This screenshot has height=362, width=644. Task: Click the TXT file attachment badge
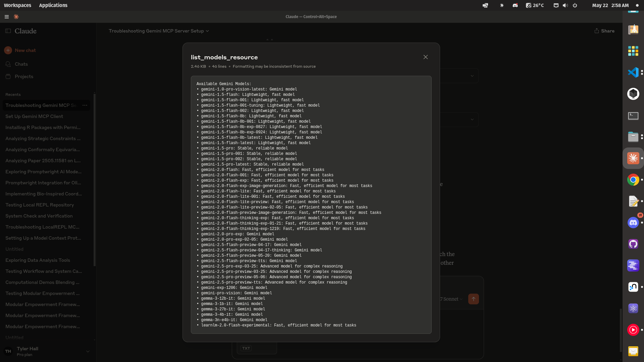tap(246, 348)
